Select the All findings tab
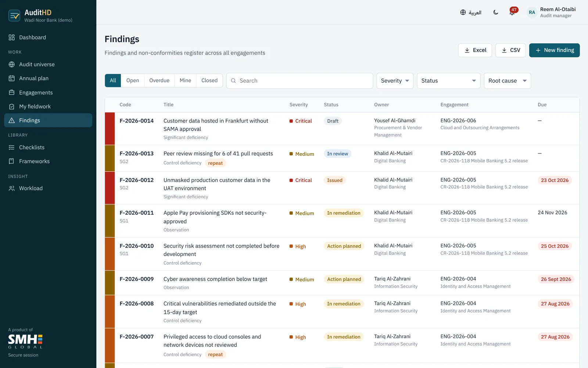 tap(113, 81)
